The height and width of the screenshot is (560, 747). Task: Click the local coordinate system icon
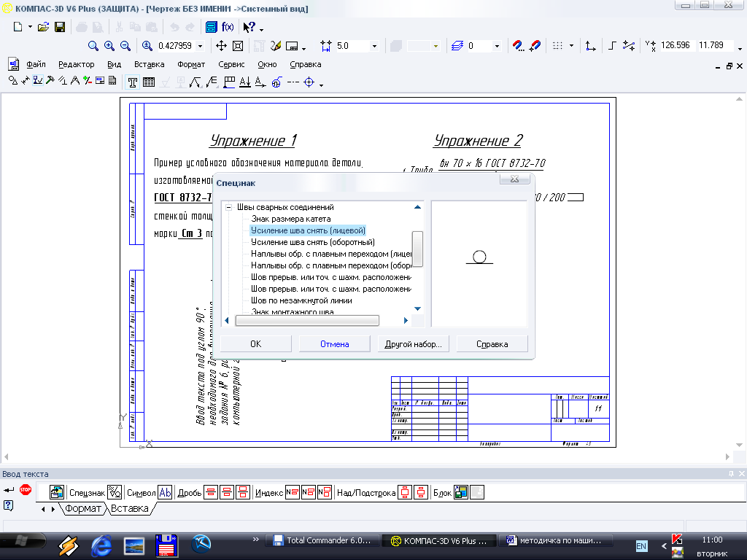(590, 46)
